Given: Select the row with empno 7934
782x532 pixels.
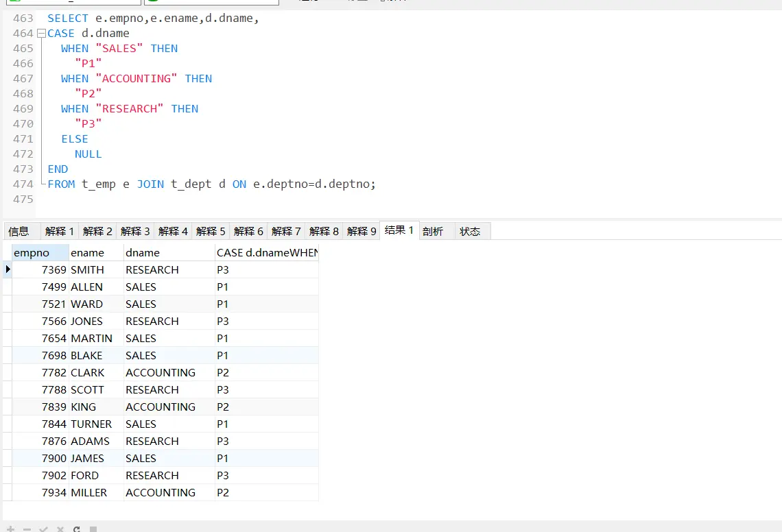Looking at the screenshot, I should [55, 492].
